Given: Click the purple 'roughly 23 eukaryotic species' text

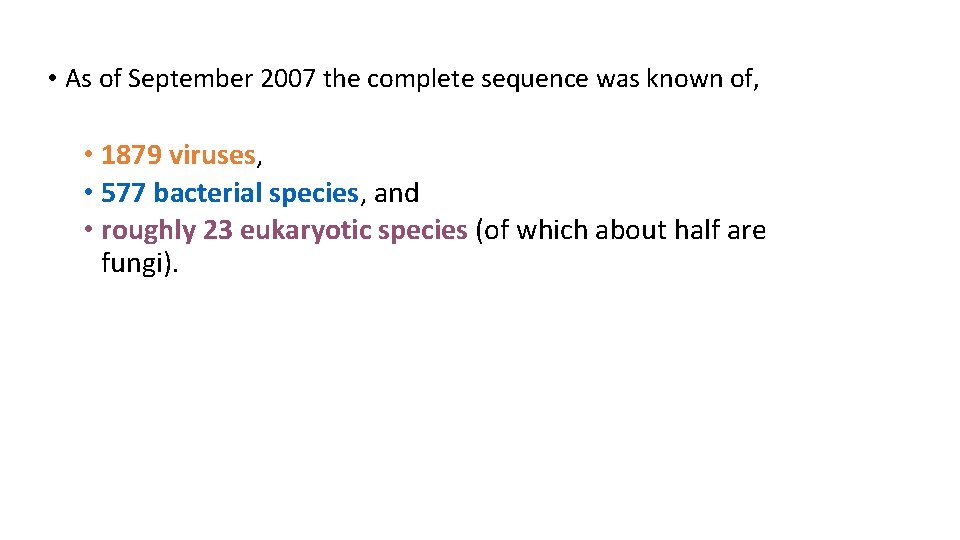Looking at the screenshot, I should 284,231.
